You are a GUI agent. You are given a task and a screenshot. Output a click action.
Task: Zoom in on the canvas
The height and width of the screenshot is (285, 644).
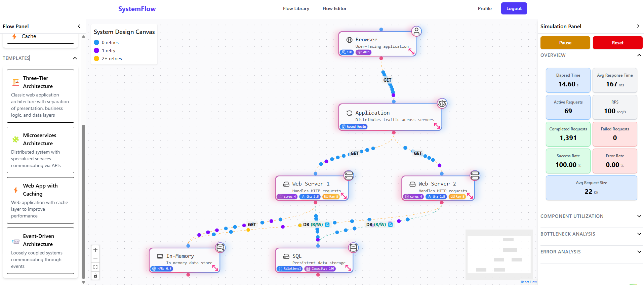95,250
